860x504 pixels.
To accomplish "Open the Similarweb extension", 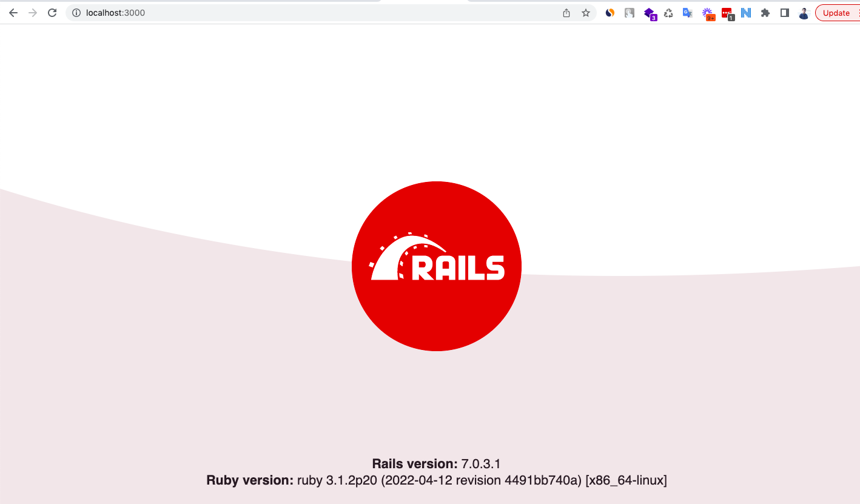I will 610,13.
